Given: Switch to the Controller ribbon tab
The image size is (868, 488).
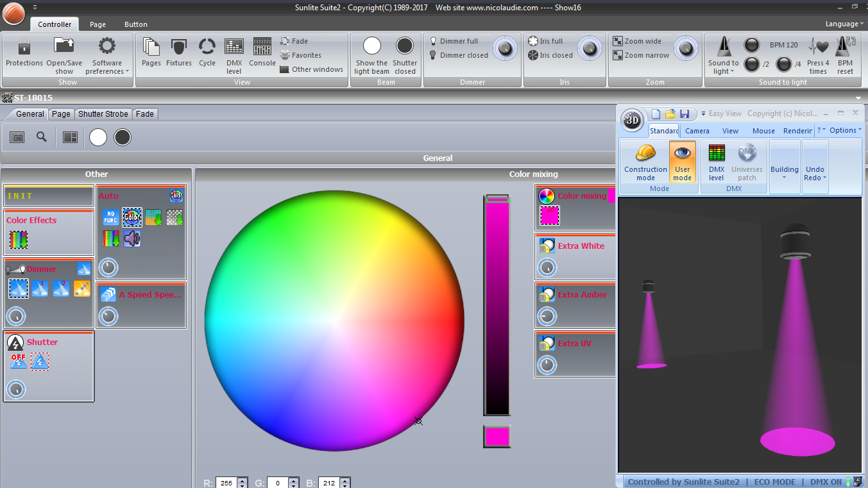Looking at the screenshot, I should pyautogui.click(x=55, y=24).
